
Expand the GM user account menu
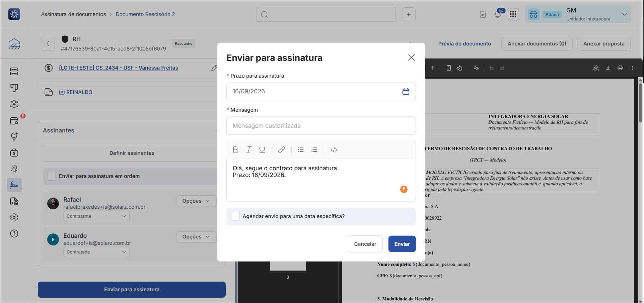click(578, 14)
